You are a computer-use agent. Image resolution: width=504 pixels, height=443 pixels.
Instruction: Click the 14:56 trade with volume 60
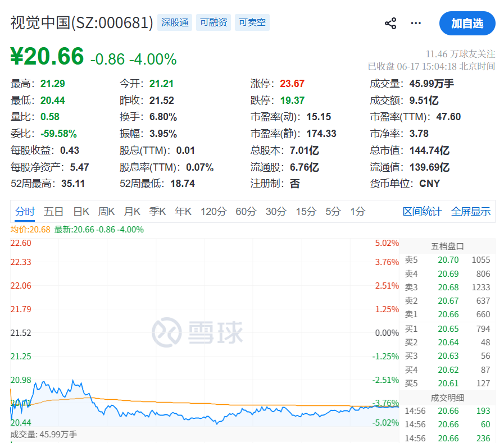[447, 424]
